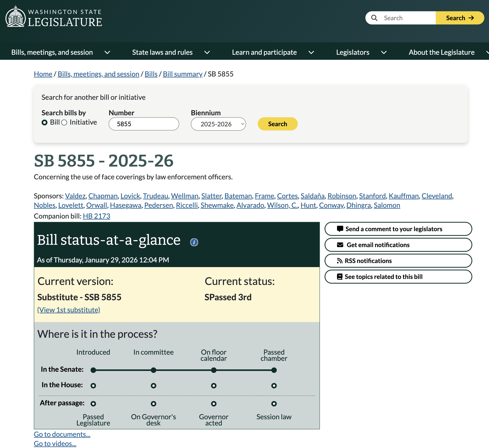
Task: Click the Washington State Legislature capitol logo
Action: coord(16,17)
